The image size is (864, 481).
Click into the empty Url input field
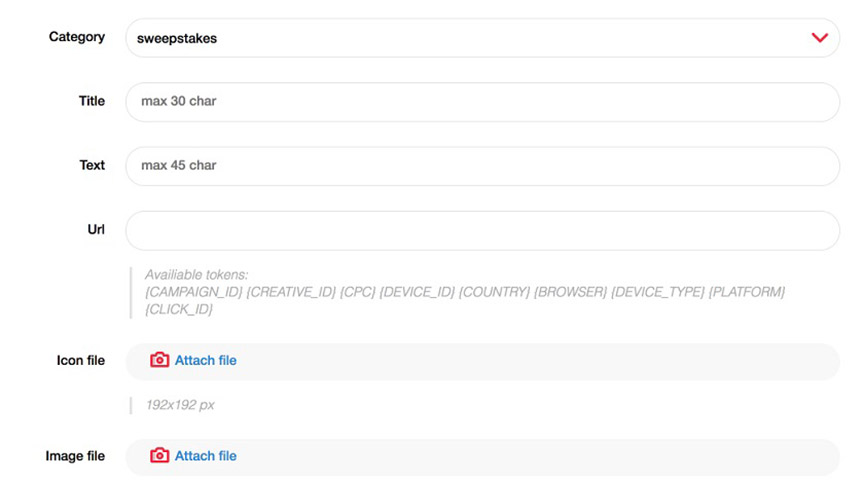[x=482, y=230]
